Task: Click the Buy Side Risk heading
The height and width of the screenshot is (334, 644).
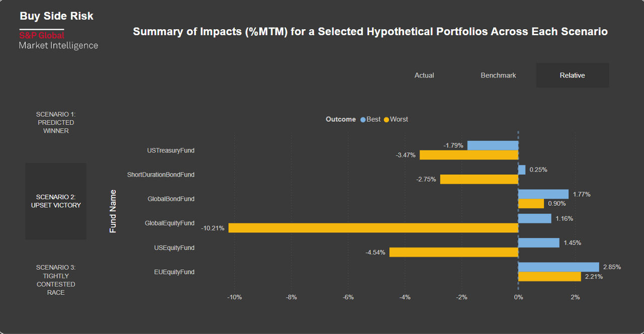Action: click(x=56, y=16)
